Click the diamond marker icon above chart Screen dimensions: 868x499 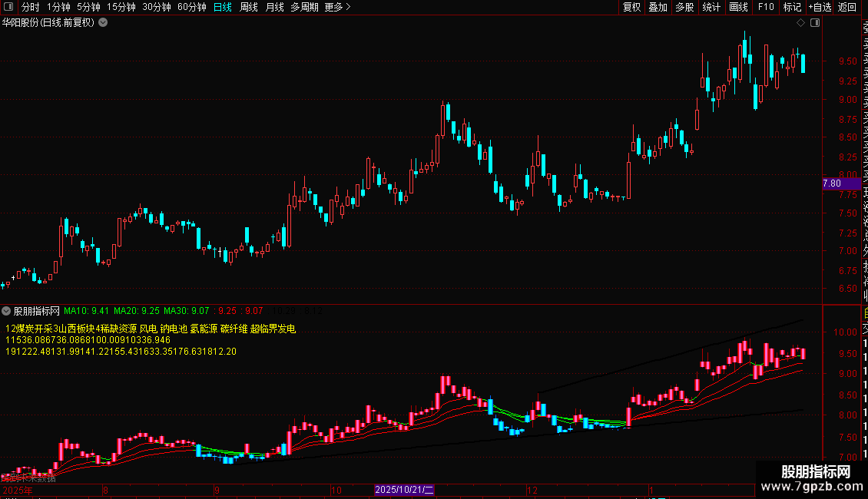[800, 23]
